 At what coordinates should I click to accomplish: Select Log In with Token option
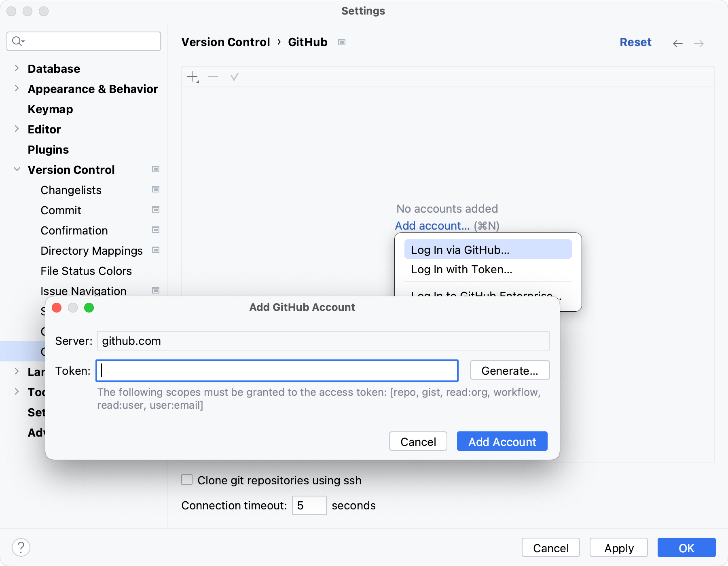(461, 269)
